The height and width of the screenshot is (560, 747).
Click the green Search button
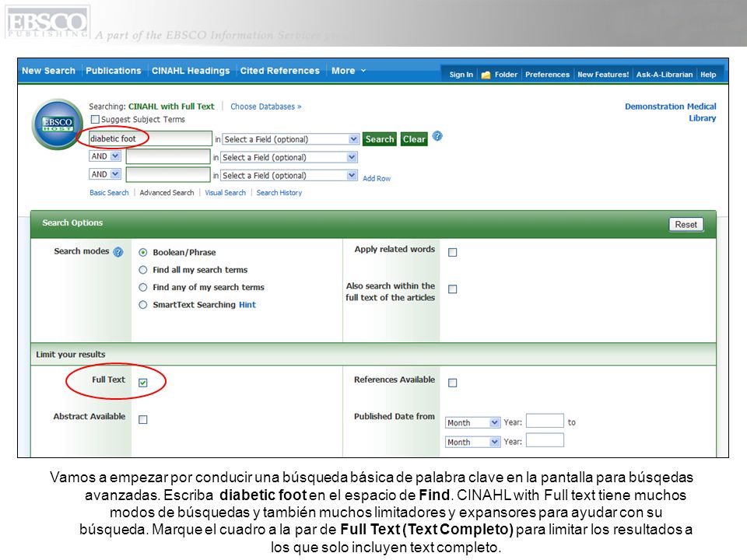tap(380, 139)
